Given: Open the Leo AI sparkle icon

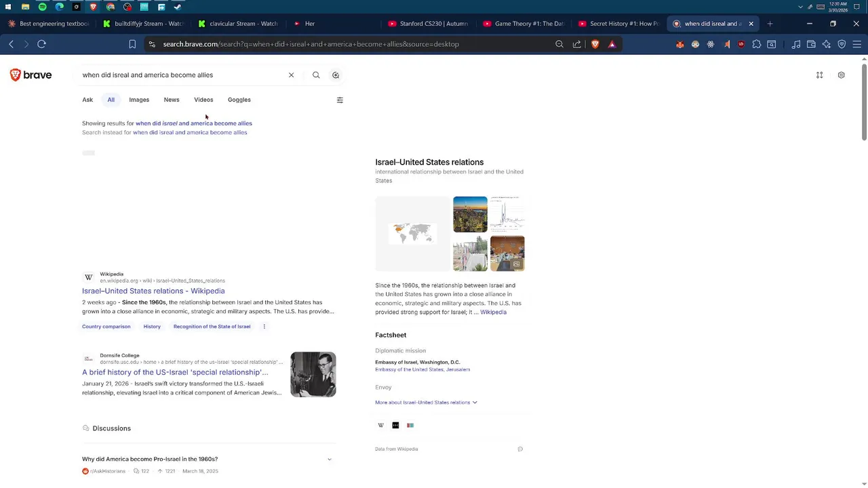Looking at the screenshot, I should click(826, 44).
